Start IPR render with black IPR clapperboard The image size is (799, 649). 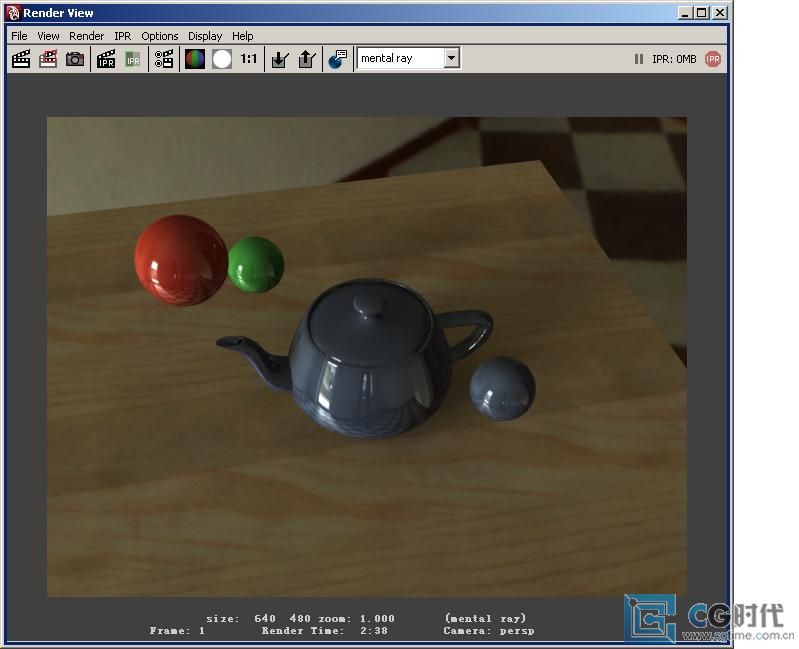[x=106, y=59]
